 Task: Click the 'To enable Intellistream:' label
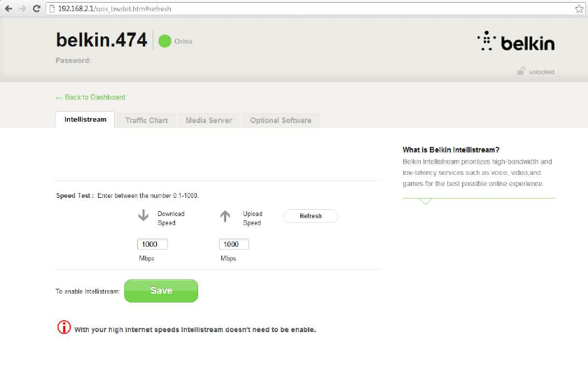[87, 291]
